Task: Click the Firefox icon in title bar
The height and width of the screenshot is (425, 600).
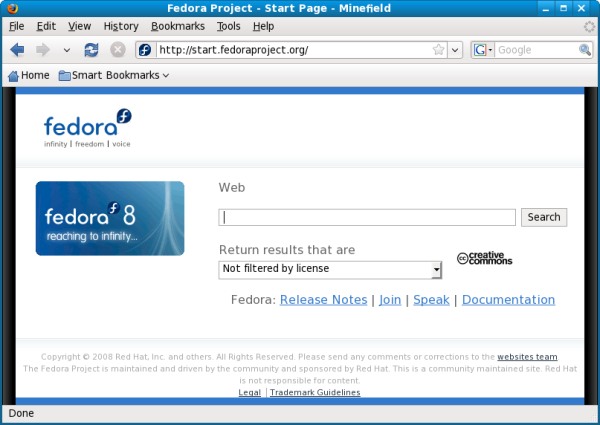Action: click(12, 8)
